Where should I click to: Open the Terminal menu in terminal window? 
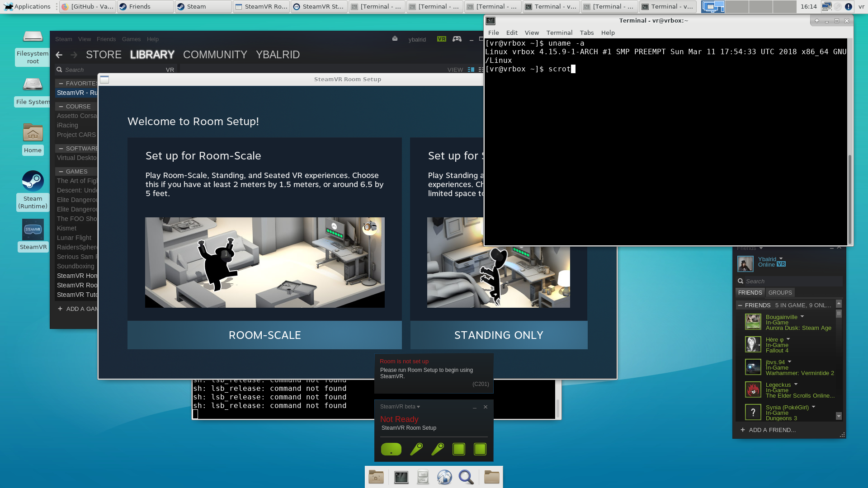tap(559, 33)
